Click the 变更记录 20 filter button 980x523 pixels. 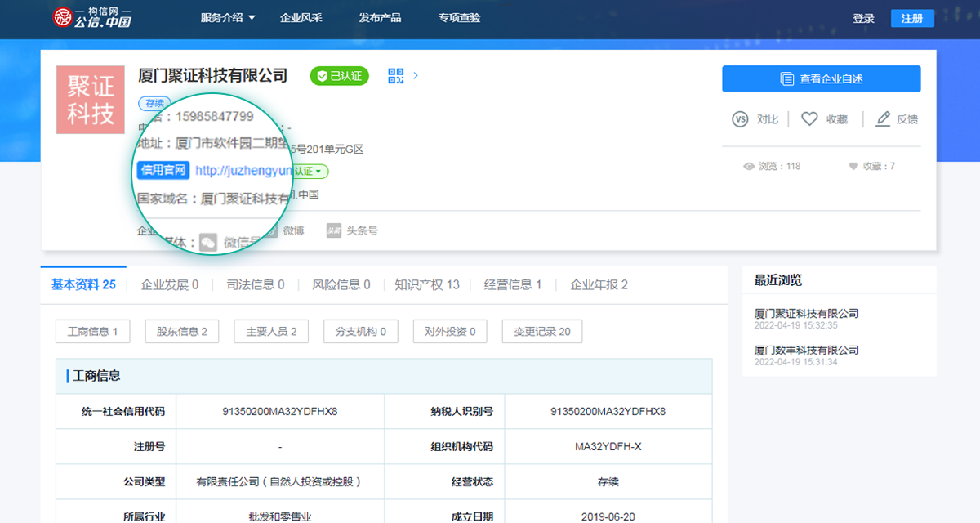pyautogui.click(x=542, y=331)
